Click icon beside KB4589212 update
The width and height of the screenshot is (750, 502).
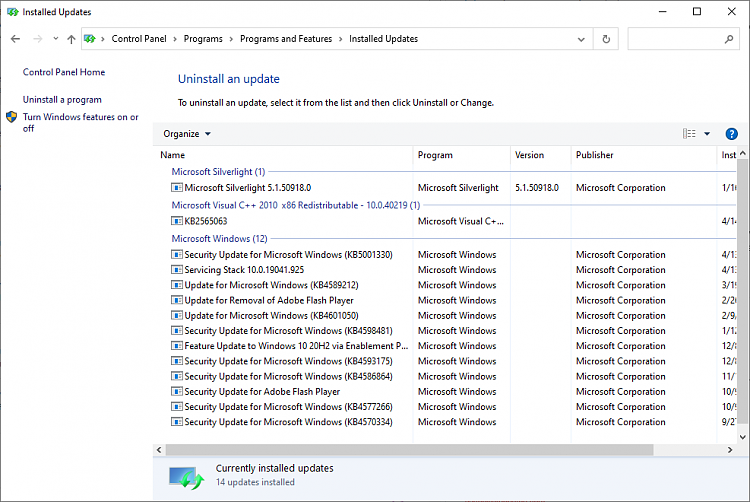pos(176,285)
